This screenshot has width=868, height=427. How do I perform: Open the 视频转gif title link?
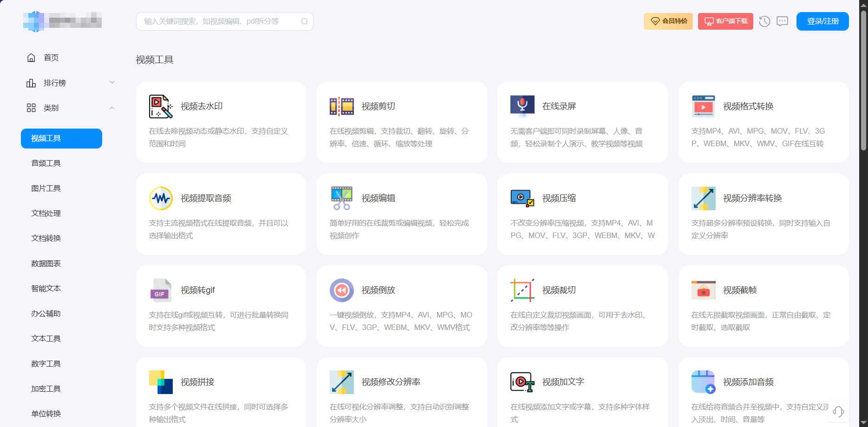(198, 290)
